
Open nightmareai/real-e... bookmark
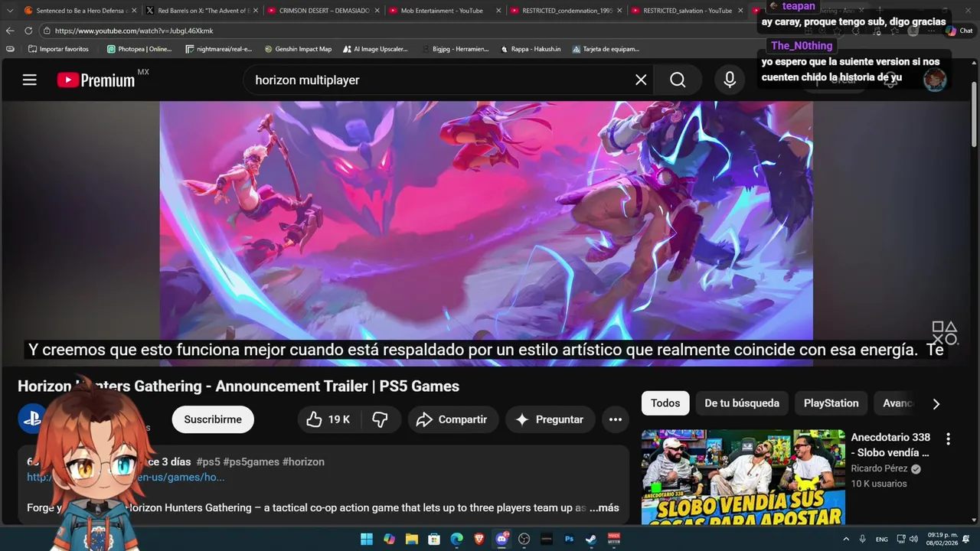[219, 49]
